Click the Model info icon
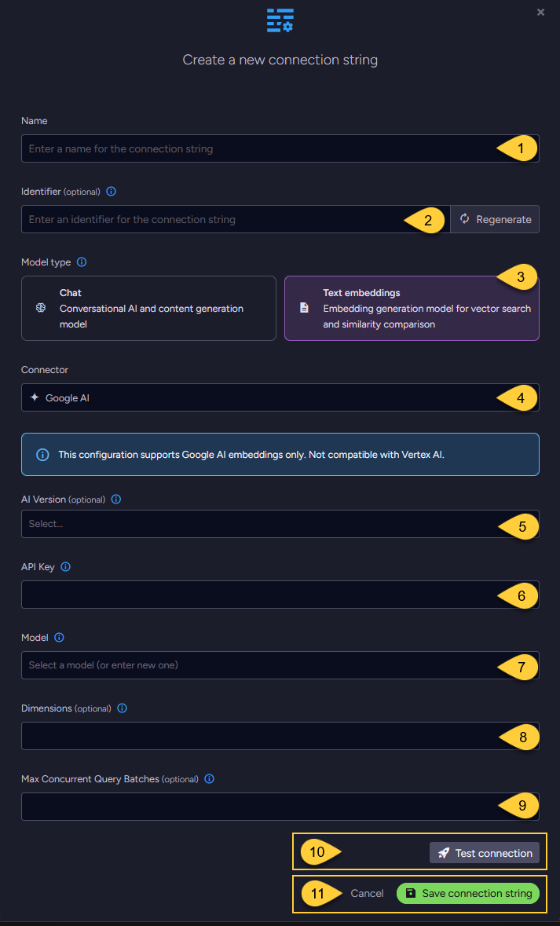560x926 pixels. 59,637
